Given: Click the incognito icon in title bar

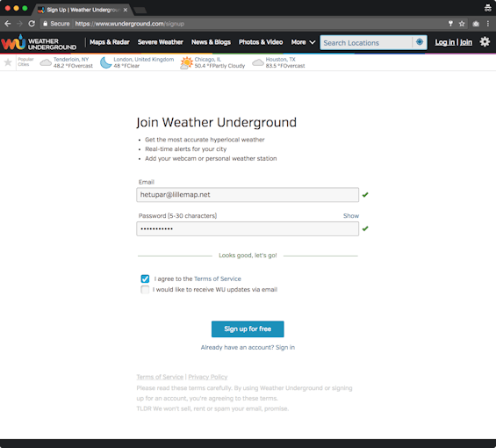Looking at the screenshot, I should [x=488, y=8].
